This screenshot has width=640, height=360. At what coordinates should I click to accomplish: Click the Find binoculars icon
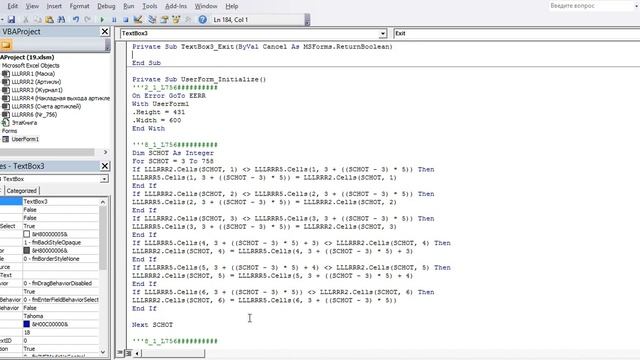[62, 20]
